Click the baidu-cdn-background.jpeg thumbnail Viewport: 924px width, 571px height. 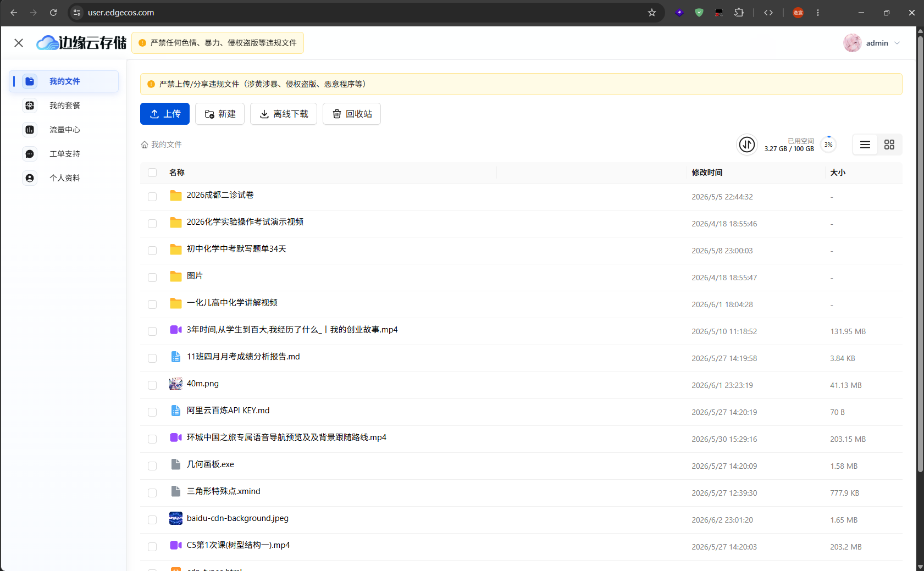(176, 518)
